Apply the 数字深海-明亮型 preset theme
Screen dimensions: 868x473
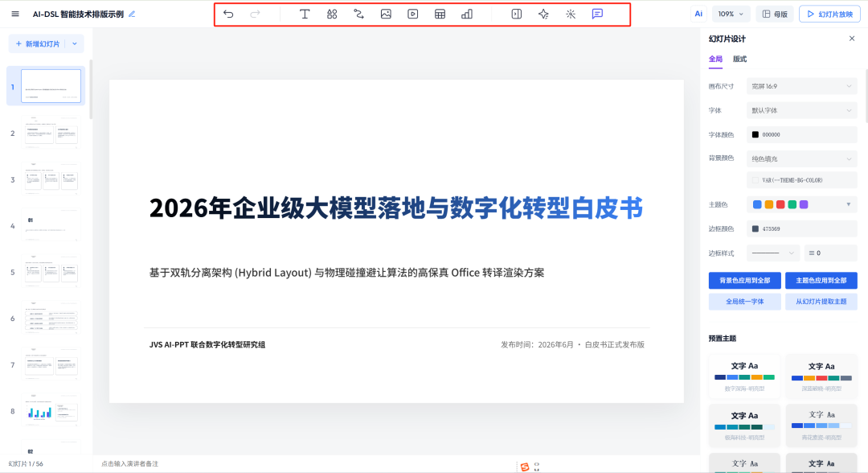744,376
